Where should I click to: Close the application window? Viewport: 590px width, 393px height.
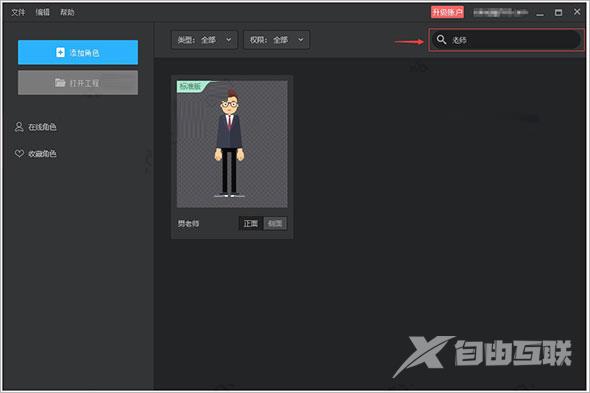577,12
